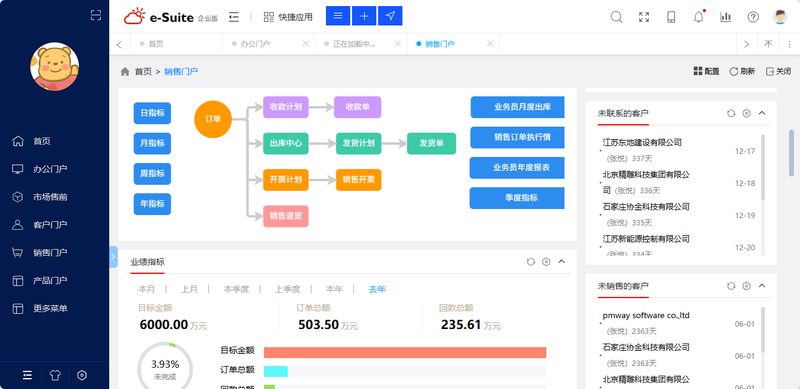Viewport: 800px width, 389px height.
Task: Click the 日指标 button
Action: point(152,113)
